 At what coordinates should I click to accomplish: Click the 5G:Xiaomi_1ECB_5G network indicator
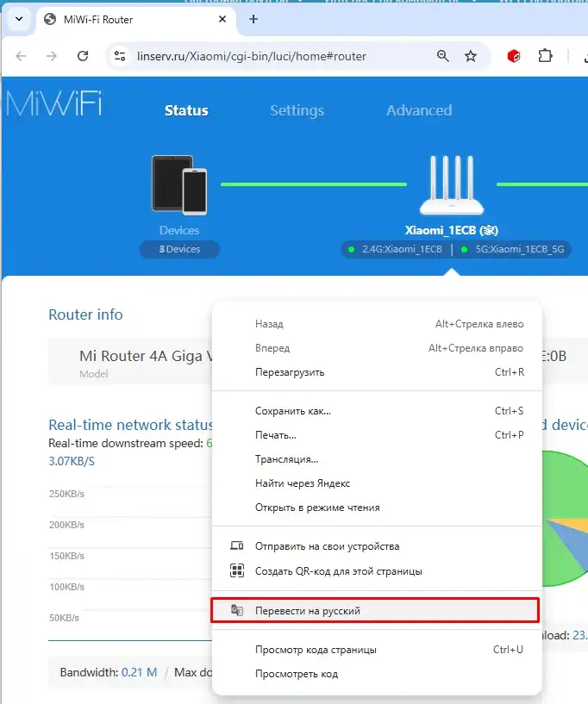pos(515,249)
